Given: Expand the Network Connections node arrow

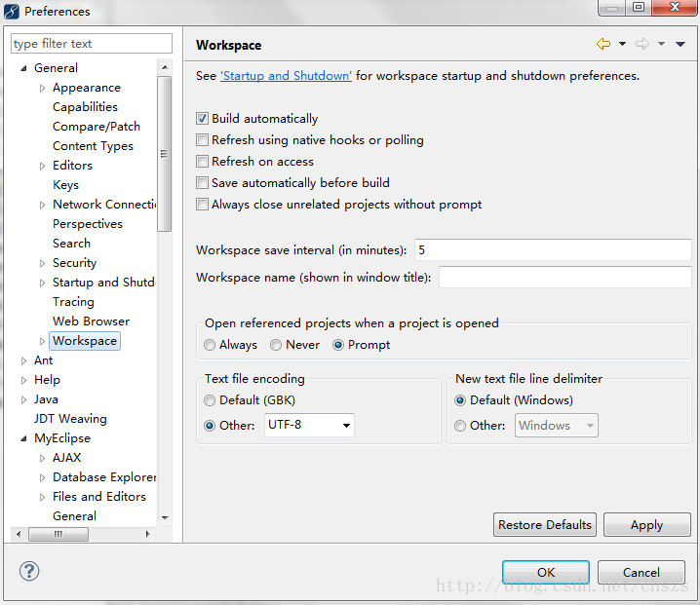Looking at the screenshot, I should click(x=43, y=205).
